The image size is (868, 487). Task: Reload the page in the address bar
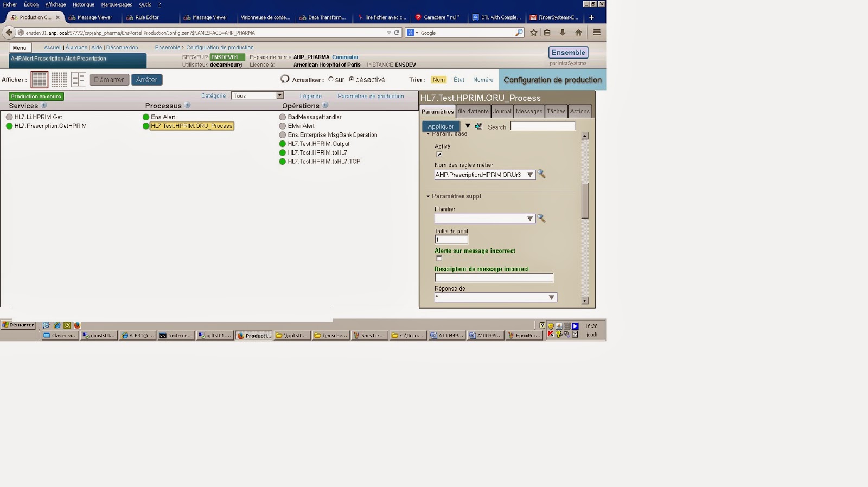point(397,33)
